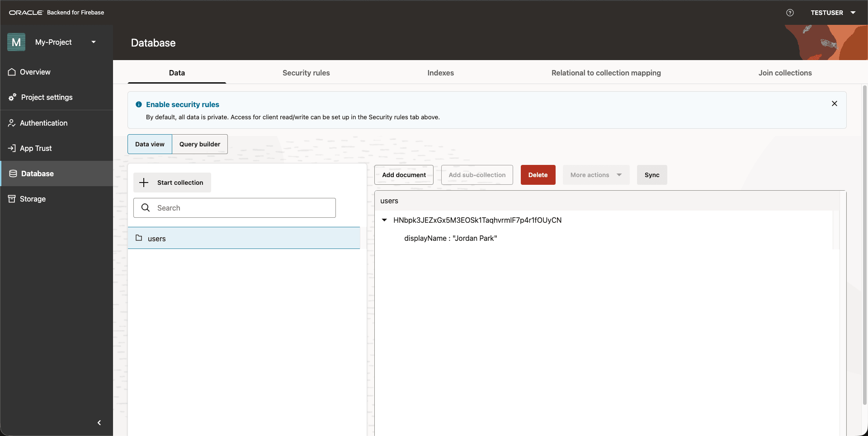The width and height of the screenshot is (868, 436).
Task: Open Storage section
Action: coord(57,199)
